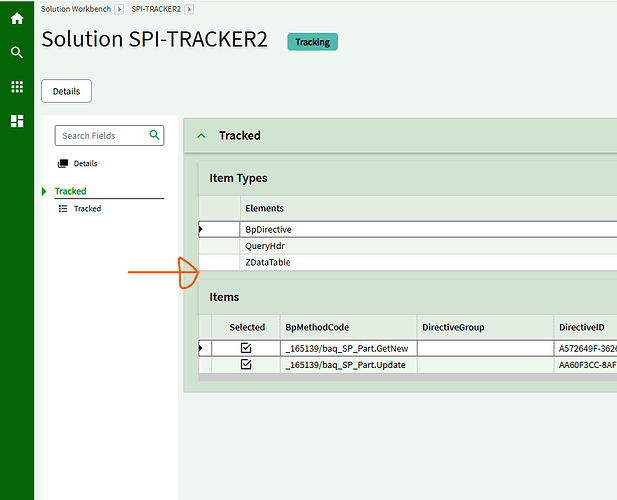Viewport: 617px width, 500px height.
Task: Select ZDataTable element row
Action: [408, 262]
